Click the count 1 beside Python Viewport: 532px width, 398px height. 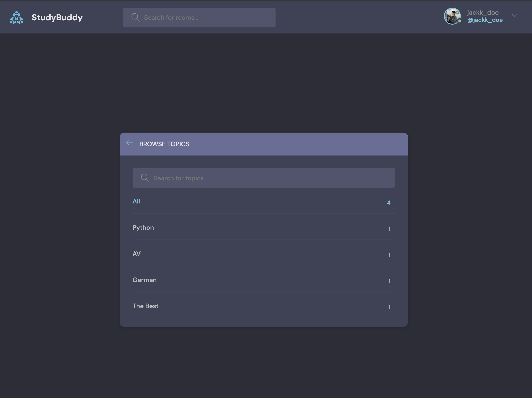(x=389, y=229)
